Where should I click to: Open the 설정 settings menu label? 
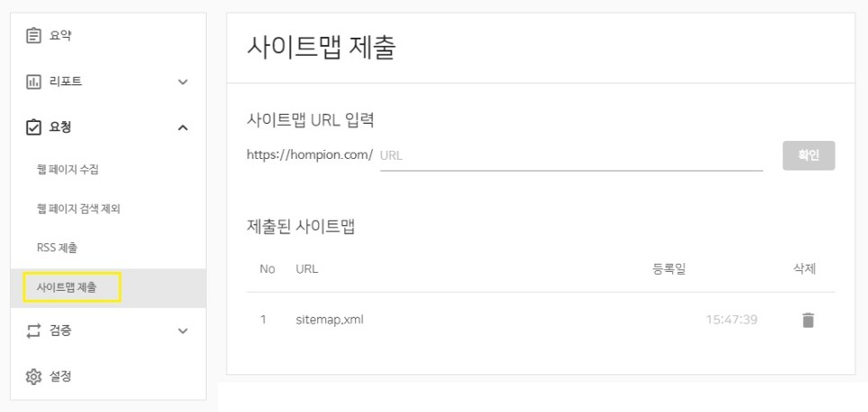pyautogui.click(x=59, y=376)
